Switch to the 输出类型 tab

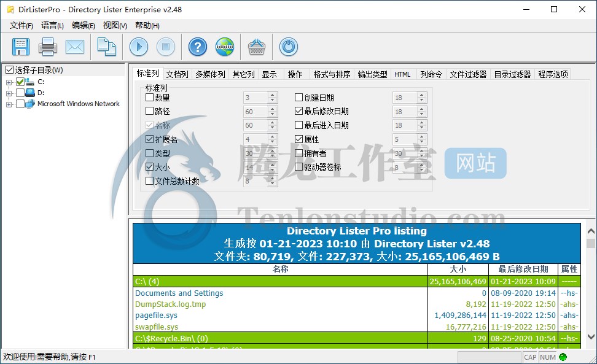372,74
